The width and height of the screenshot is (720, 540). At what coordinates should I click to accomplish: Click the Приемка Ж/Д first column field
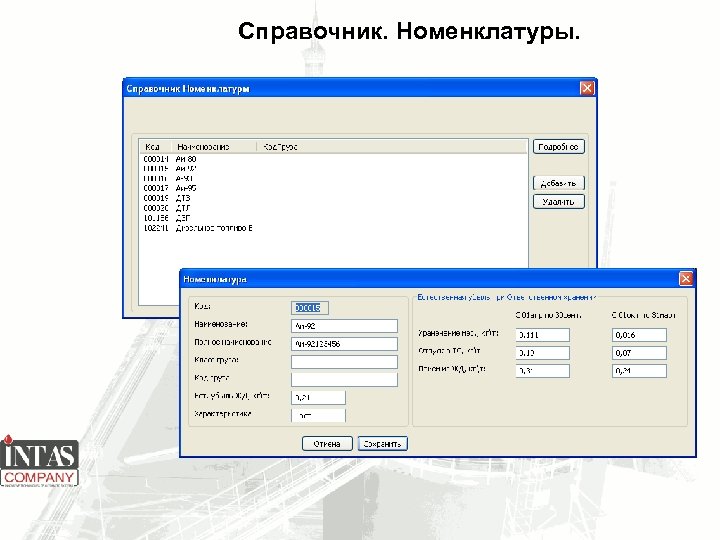[x=543, y=371]
